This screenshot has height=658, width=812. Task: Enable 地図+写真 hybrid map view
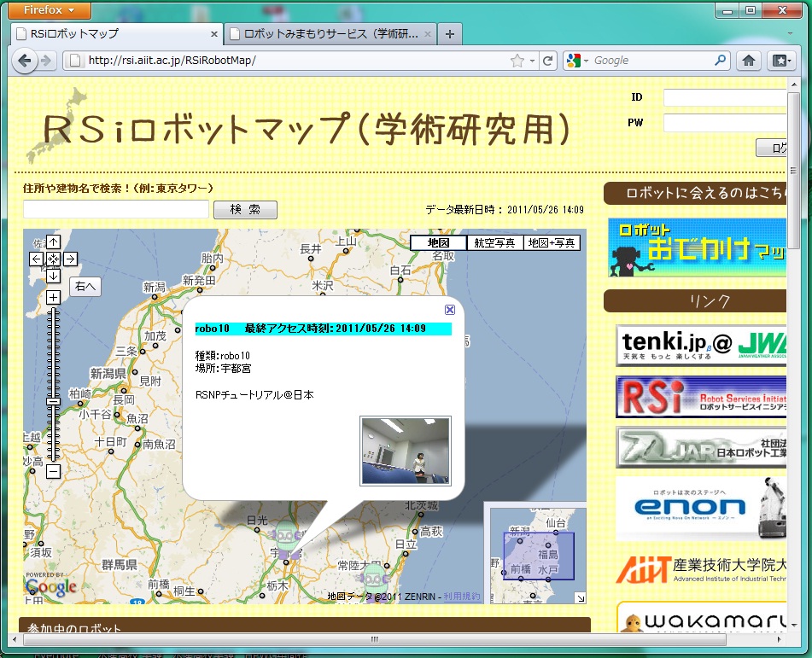pyautogui.click(x=552, y=243)
